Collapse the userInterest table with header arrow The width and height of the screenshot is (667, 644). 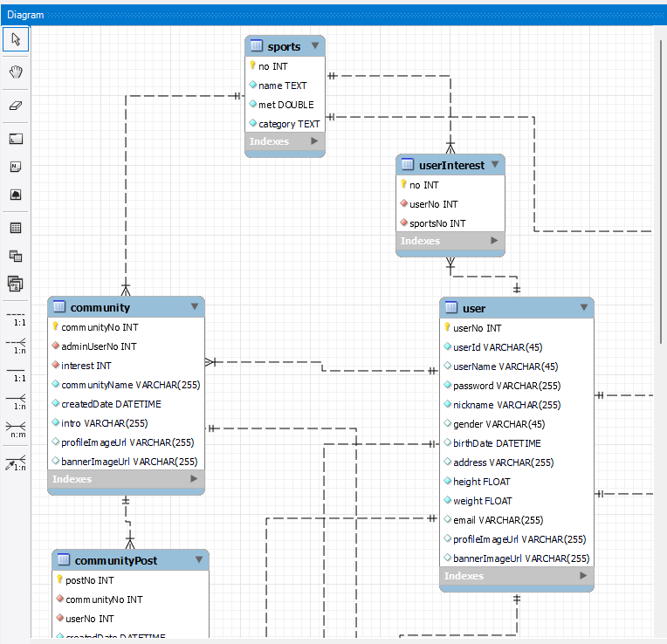[495, 164]
